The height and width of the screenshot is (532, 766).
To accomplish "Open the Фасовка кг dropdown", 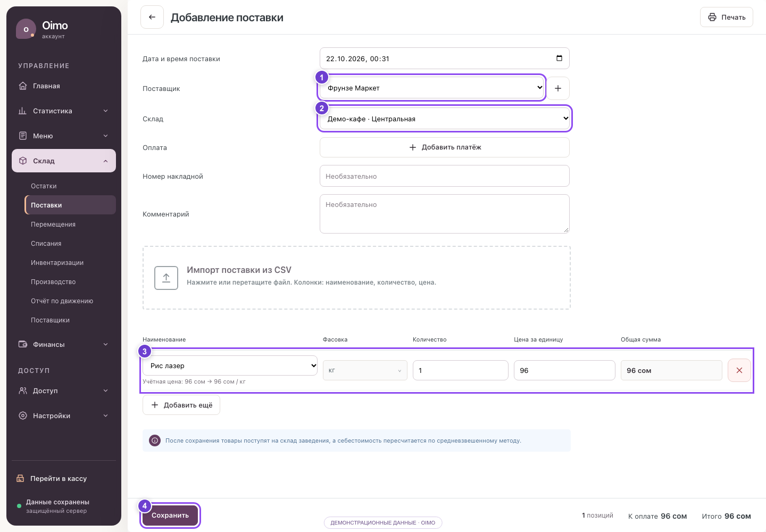I will tap(365, 370).
